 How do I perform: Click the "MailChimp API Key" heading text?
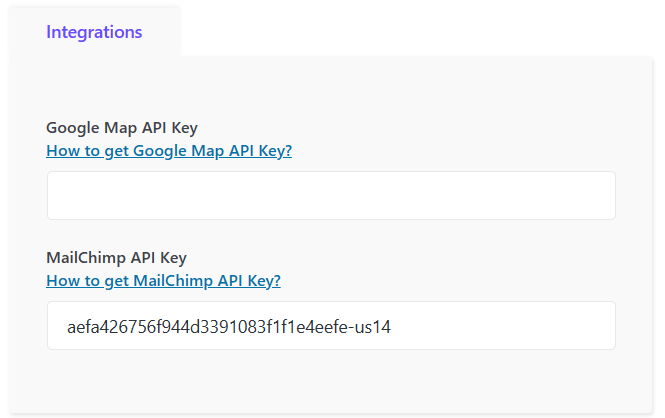click(x=116, y=258)
